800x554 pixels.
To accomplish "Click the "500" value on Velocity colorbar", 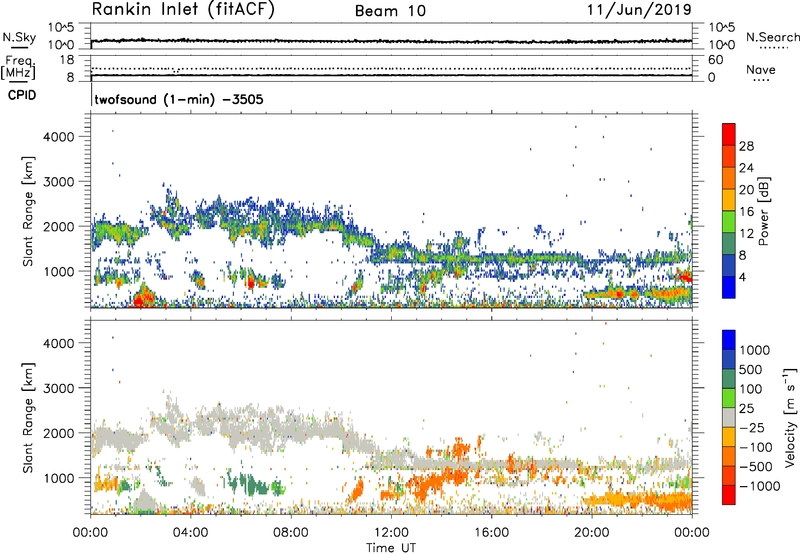I will (x=750, y=369).
